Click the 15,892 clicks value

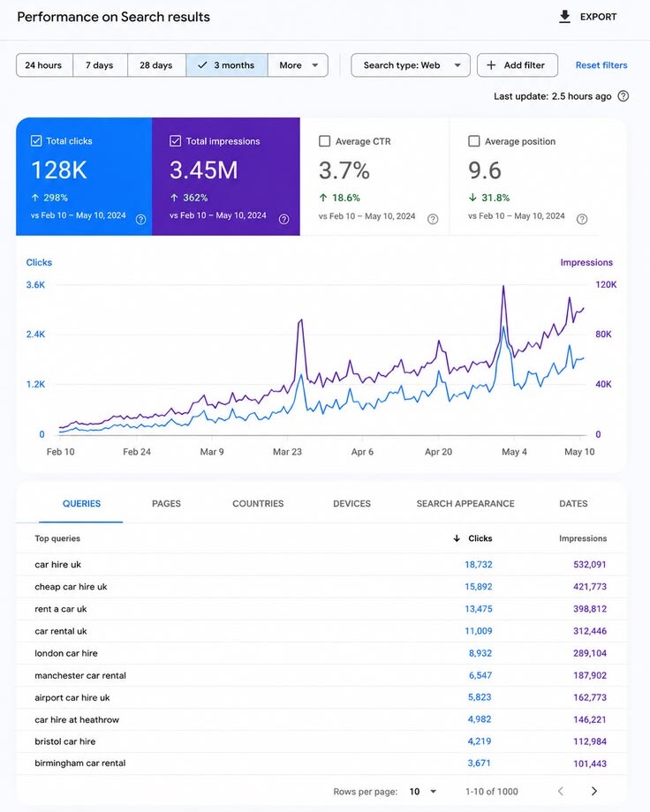coord(479,587)
